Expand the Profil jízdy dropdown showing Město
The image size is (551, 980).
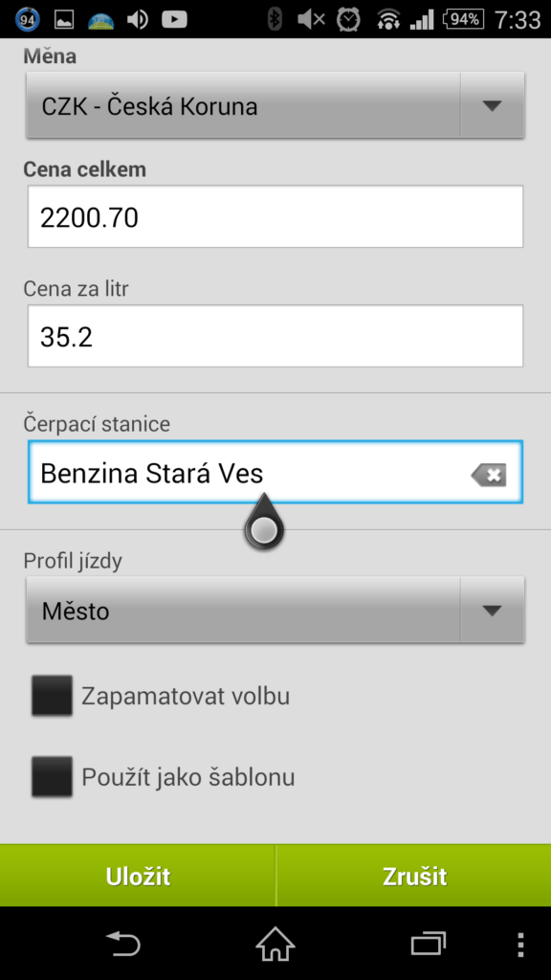(x=275, y=610)
